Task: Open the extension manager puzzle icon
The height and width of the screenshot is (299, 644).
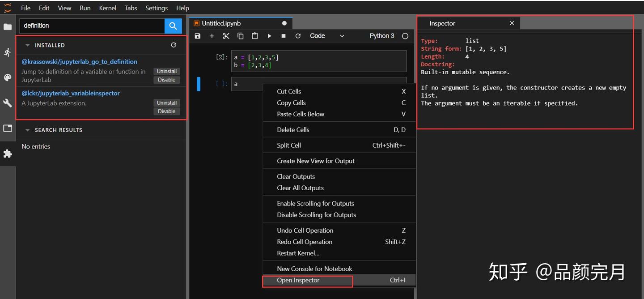Action: tap(8, 154)
